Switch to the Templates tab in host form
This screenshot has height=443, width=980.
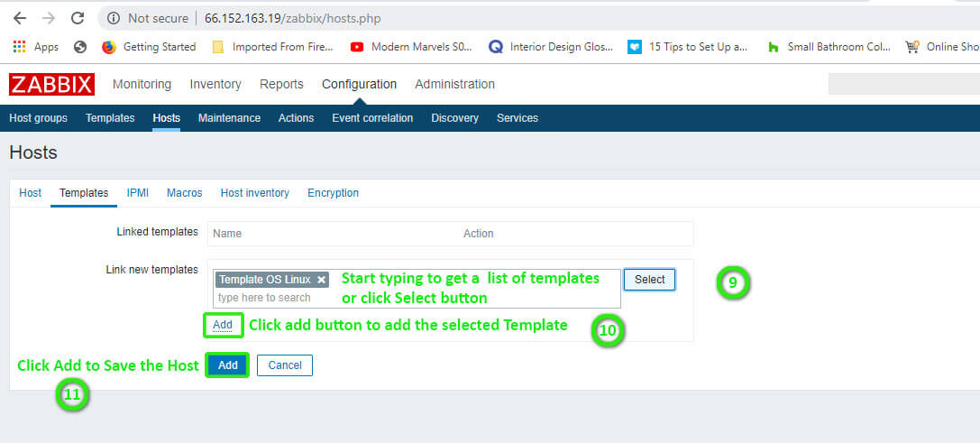pos(84,193)
